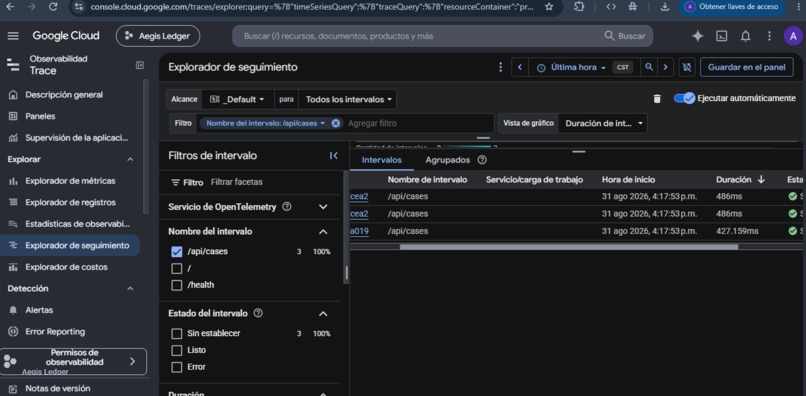
Task: Collapse the Nombre del intervalo section
Action: (323, 232)
